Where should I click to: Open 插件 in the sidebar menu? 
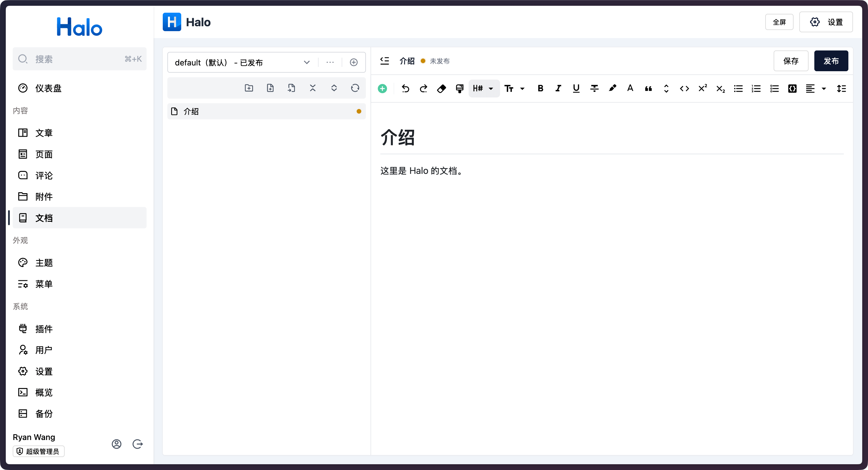pos(44,329)
